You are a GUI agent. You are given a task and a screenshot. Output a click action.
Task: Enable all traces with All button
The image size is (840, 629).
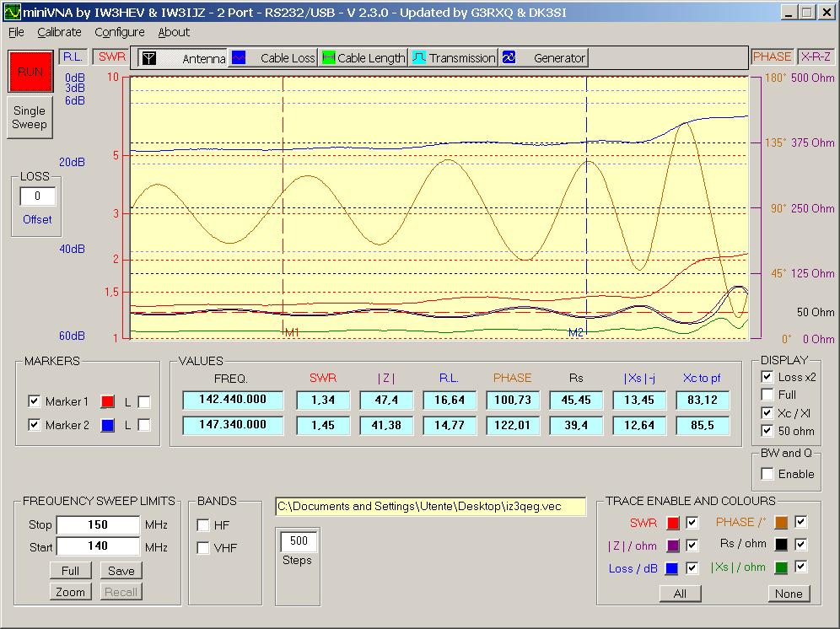point(680,594)
